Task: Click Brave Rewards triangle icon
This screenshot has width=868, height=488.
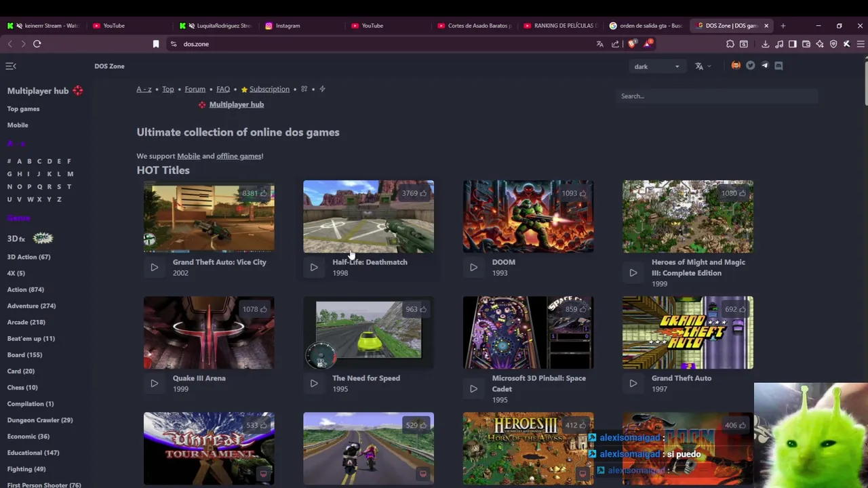Action: (648, 44)
